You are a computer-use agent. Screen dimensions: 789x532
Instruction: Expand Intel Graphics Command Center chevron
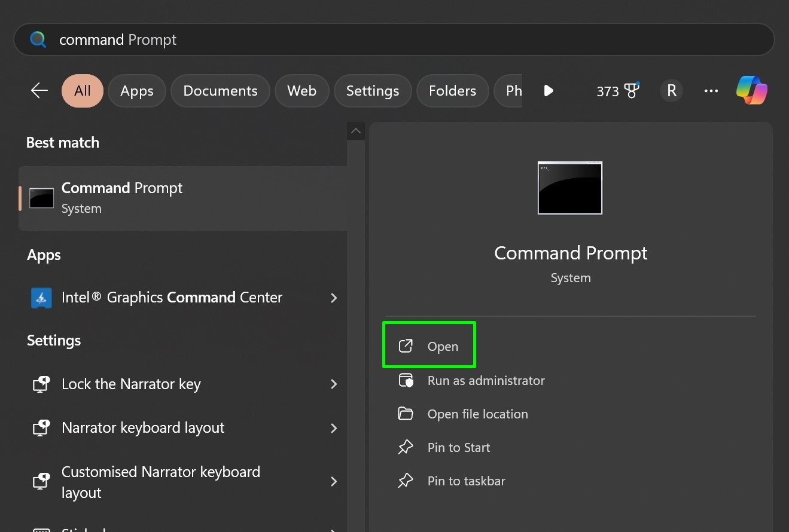[x=334, y=298]
